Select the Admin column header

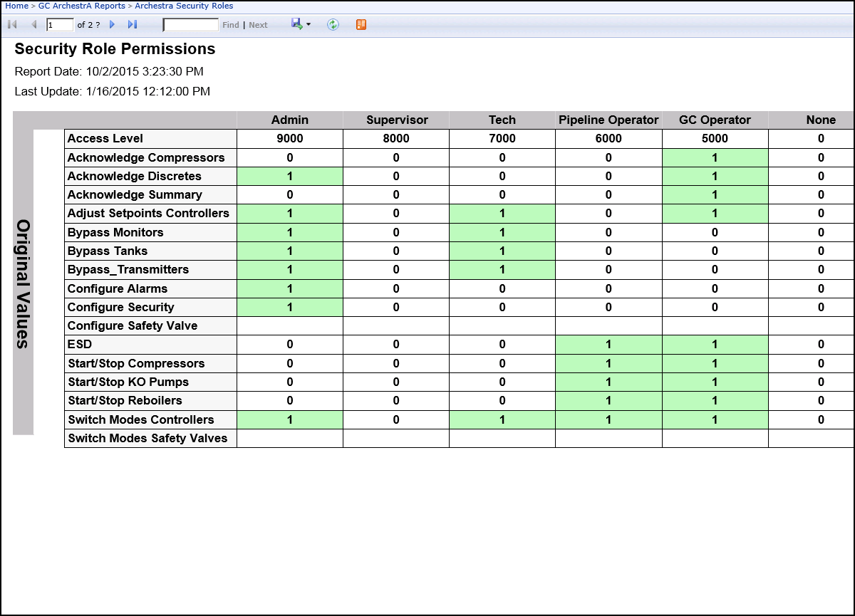290,120
